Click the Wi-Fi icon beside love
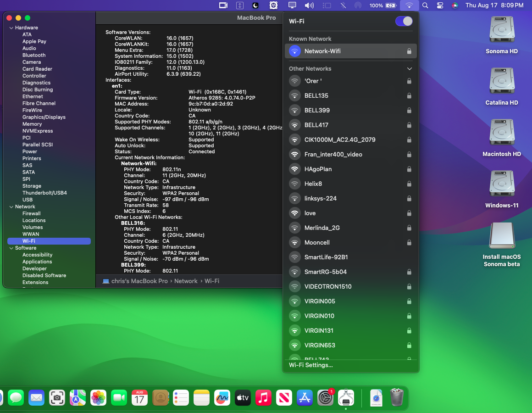 295,213
